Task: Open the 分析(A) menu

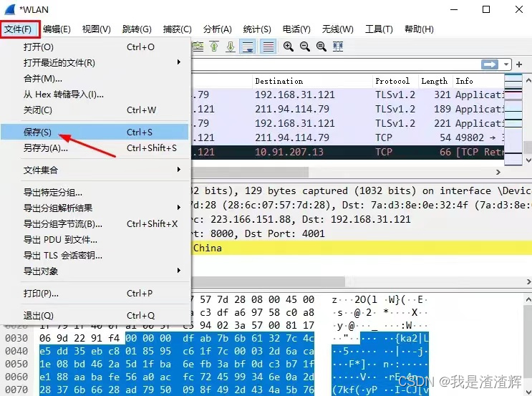Action: (217, 29)
